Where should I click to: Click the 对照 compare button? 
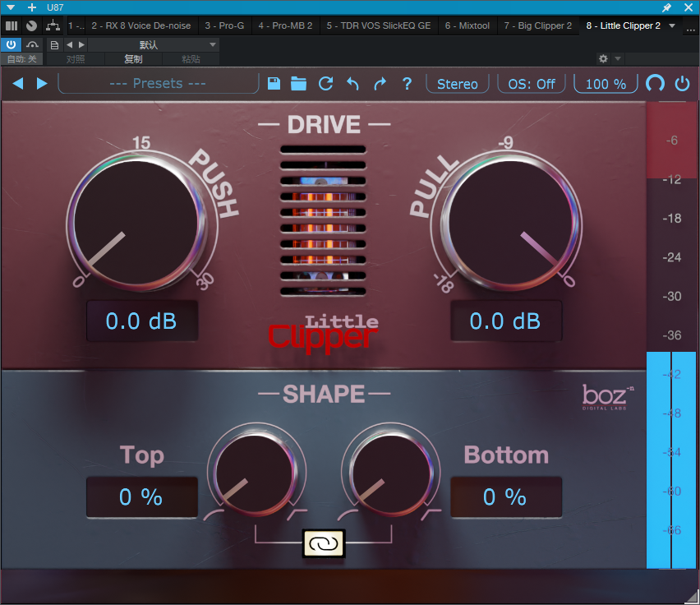[x=76, y=59]
